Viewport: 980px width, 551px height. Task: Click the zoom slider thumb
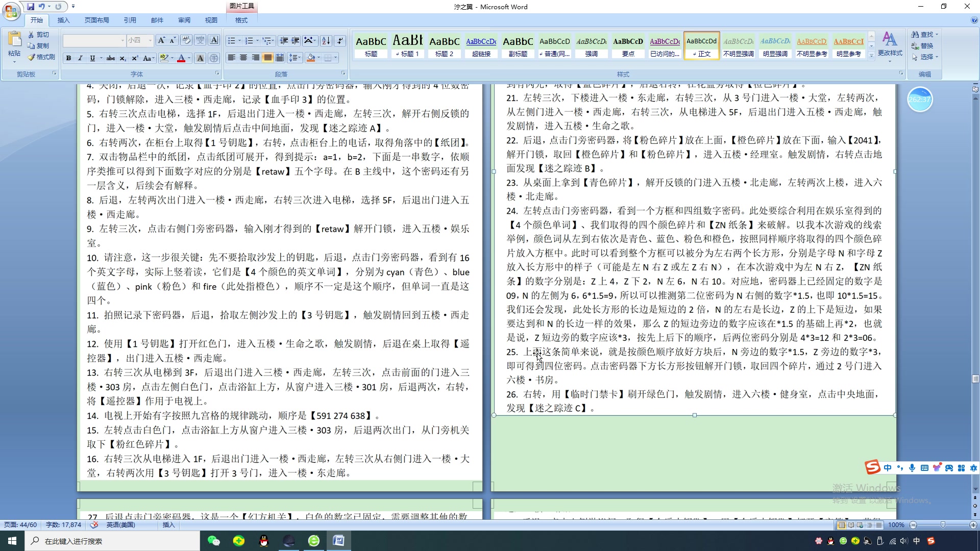[943, 525]
